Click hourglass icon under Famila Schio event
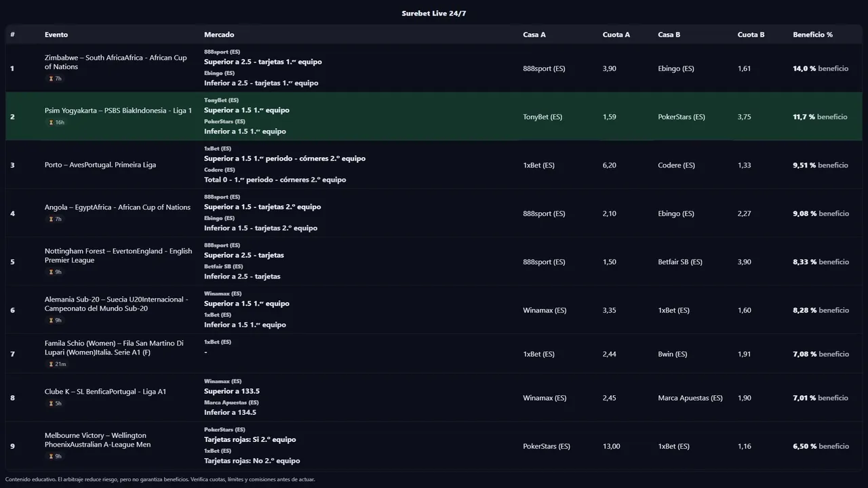Image resolution: width=868 pixels, height=488 pixels. pyautogui.click(x=51, y=364)
